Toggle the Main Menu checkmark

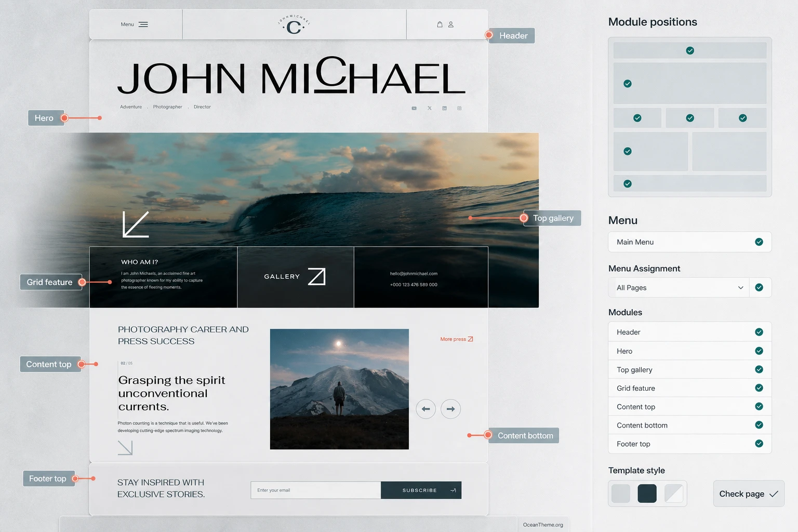(759, 242)
